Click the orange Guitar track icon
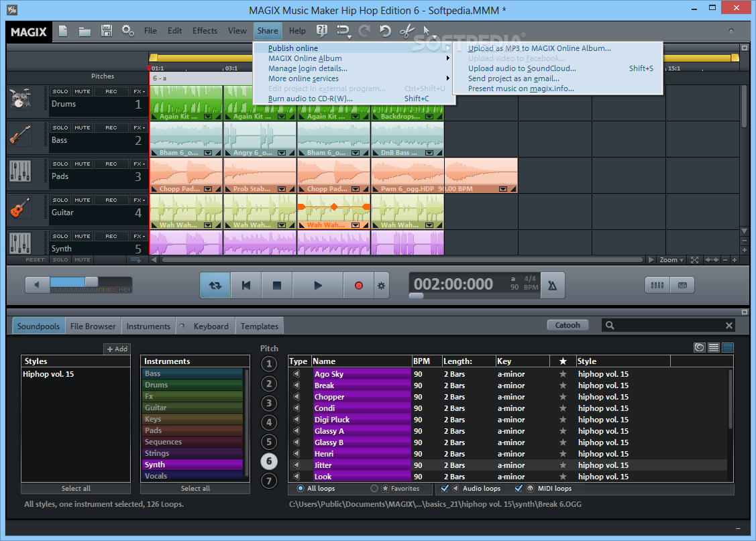This screenshot has width=756, height=541. [20, 207]
